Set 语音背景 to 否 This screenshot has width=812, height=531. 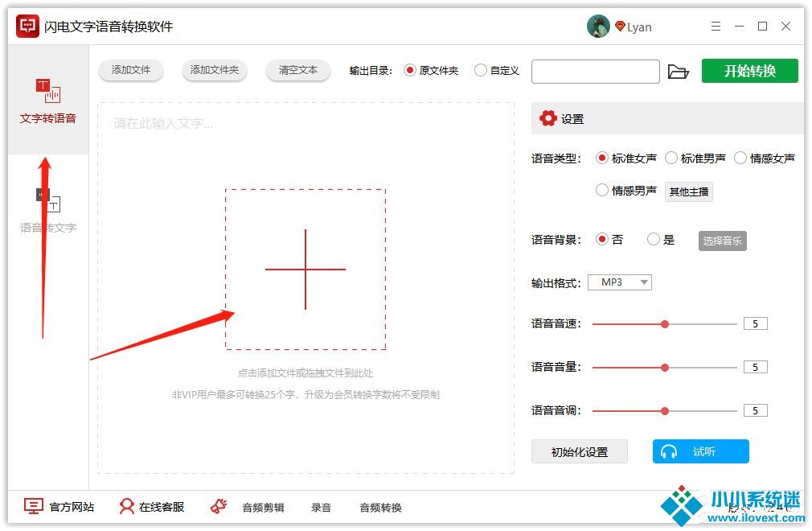coord(609,239)
